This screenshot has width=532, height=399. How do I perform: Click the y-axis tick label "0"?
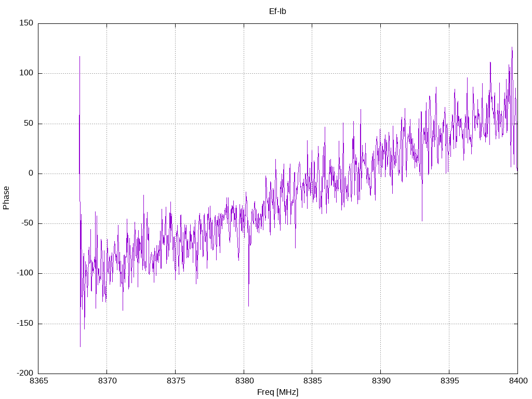click(31, 174)
